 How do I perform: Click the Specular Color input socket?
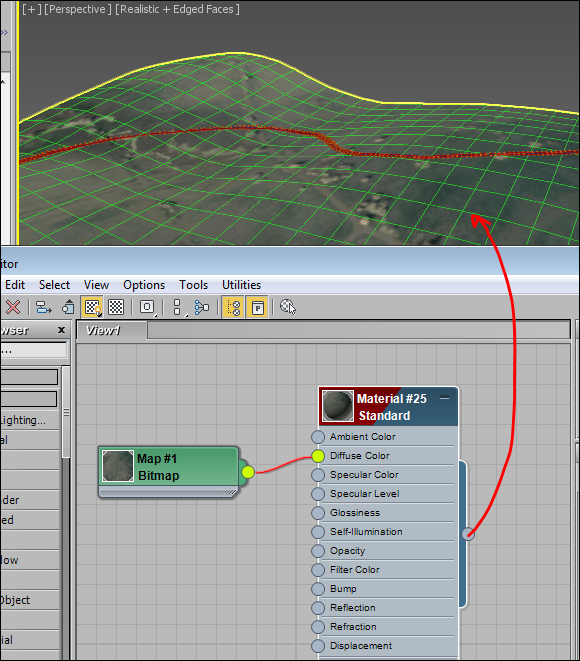318,475
